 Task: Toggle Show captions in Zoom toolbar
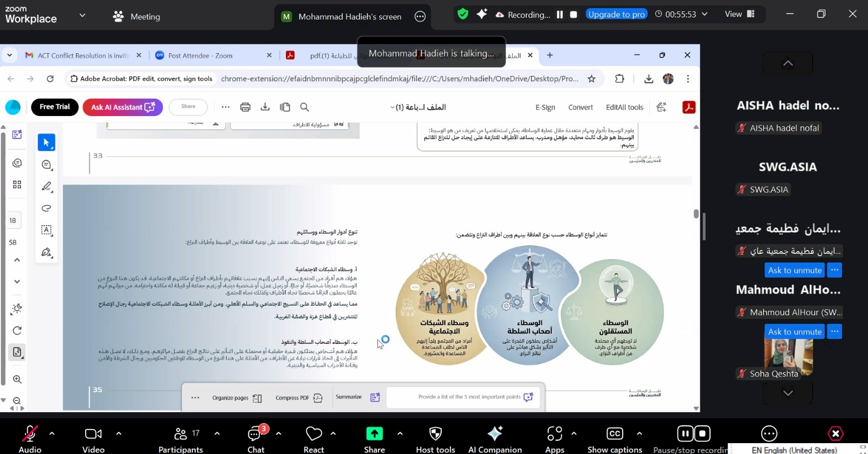(x=615, y=439)
